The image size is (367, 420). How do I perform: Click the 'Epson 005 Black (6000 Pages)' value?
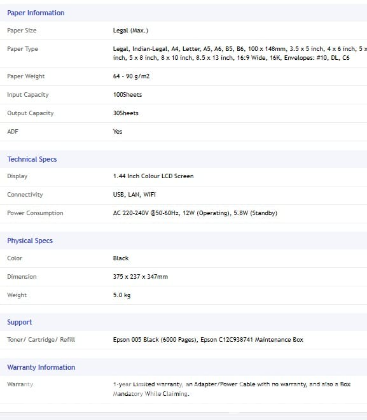pyautogui.click(x=208, y=340)
